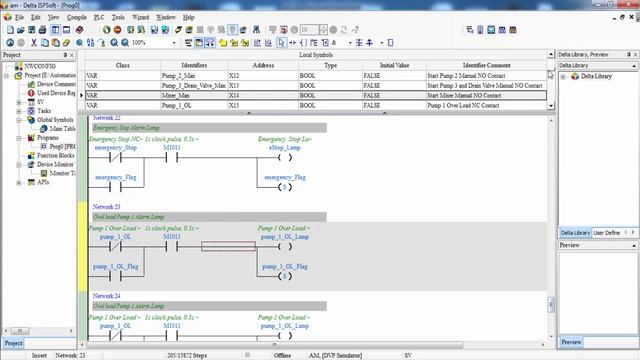
Task: Click the yellow eraser Delete icon
Action: click(67, 42)
